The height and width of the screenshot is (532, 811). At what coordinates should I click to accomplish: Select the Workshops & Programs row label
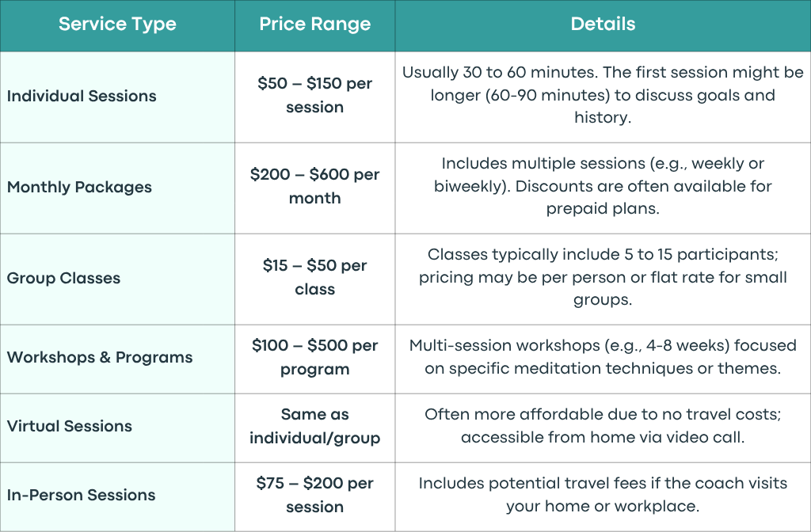[100, 357]
